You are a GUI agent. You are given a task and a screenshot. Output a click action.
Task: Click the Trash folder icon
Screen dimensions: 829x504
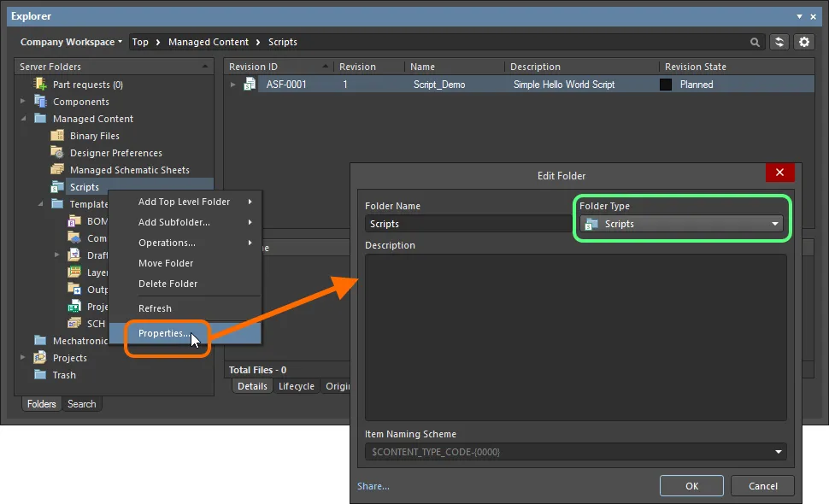(x=40, y=374)
